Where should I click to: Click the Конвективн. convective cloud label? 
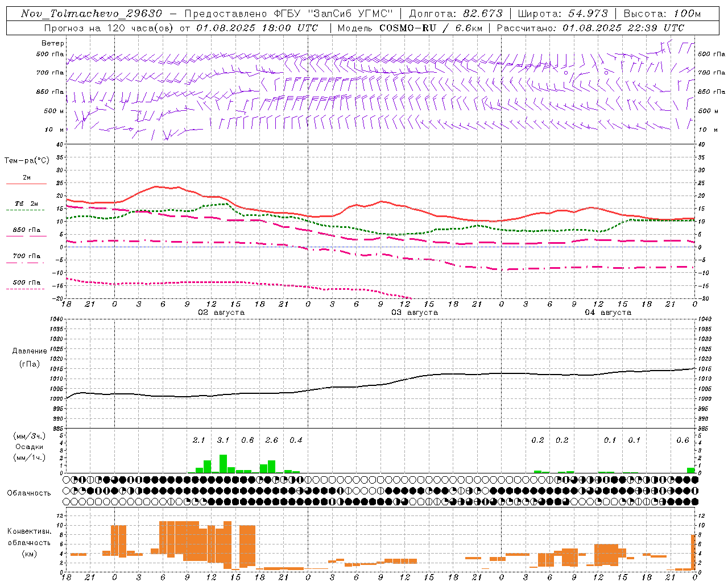[x=29, y=531]
